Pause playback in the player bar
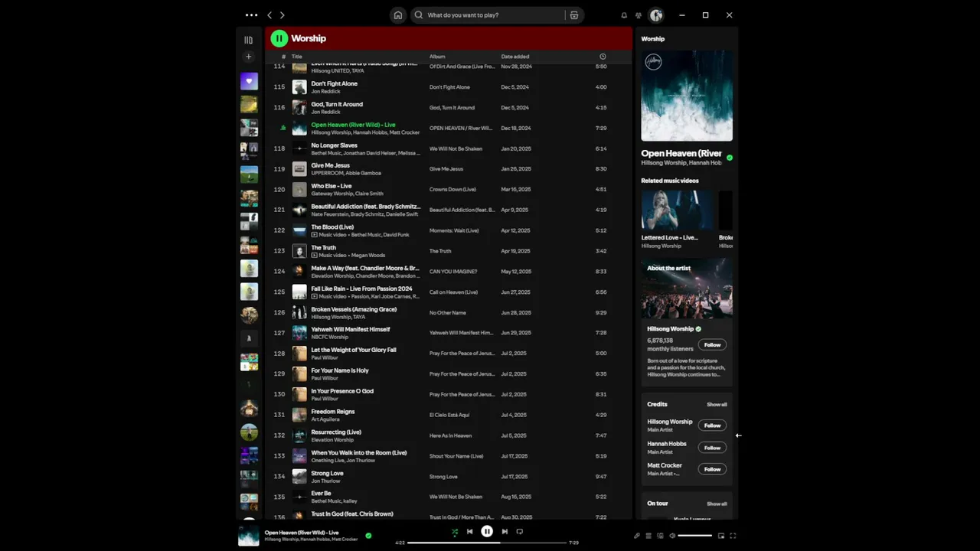980x551 pixels. (487, 531)
